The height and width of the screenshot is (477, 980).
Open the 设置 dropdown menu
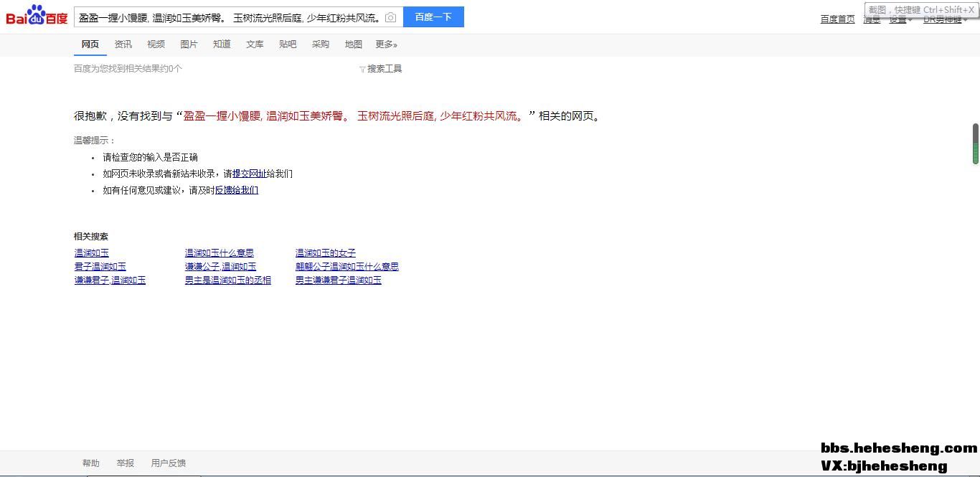900,19
